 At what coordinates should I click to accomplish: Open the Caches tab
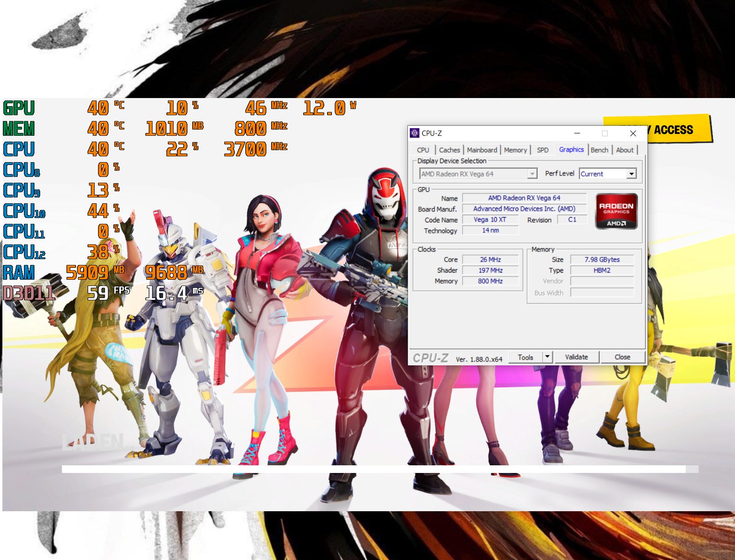(x=450, y=150)
